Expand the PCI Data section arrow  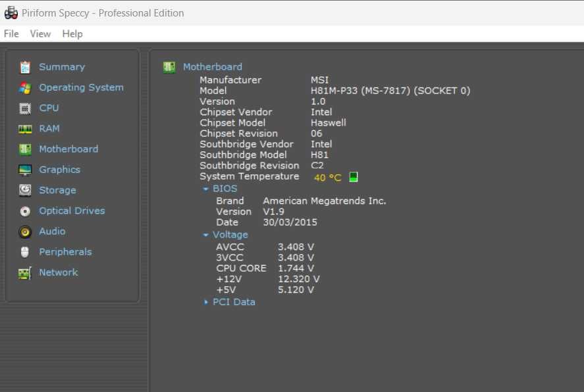(x=205, y=303)
